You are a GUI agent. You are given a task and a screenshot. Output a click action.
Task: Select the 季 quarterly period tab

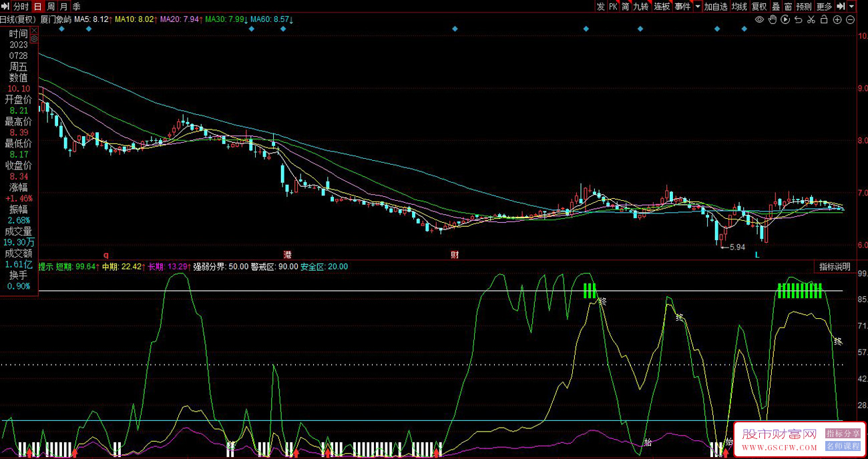76,7
